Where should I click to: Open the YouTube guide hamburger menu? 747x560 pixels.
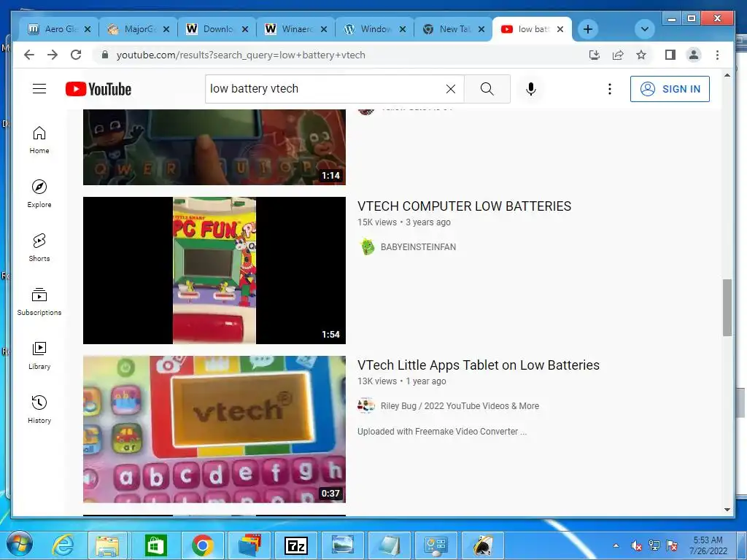pos(39,88)
